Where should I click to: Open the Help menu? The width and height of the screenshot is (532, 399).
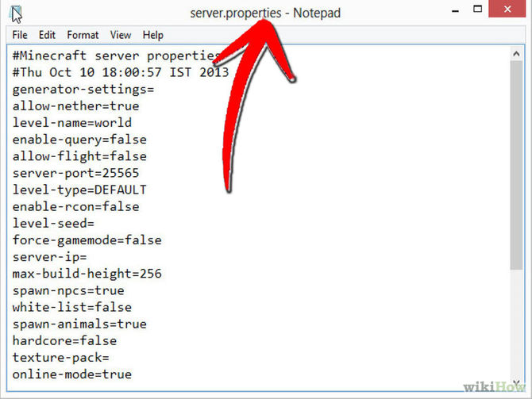click(x=152, y=35)
